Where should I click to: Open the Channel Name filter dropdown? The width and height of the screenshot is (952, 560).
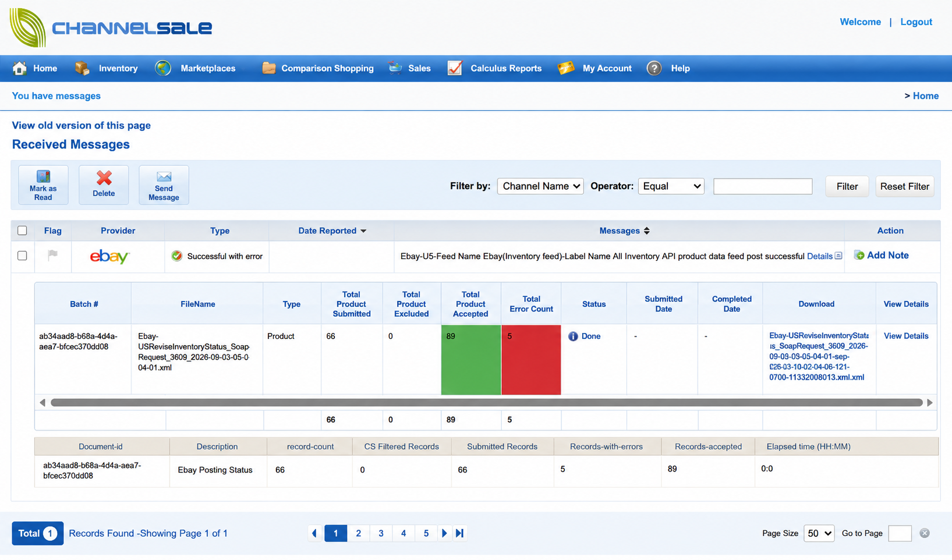click(540, 186)
